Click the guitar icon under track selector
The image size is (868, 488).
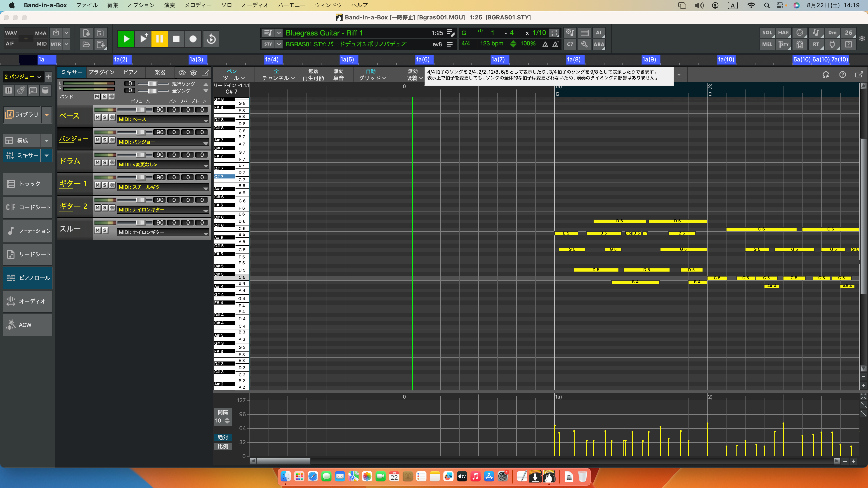tap(21, 90)
